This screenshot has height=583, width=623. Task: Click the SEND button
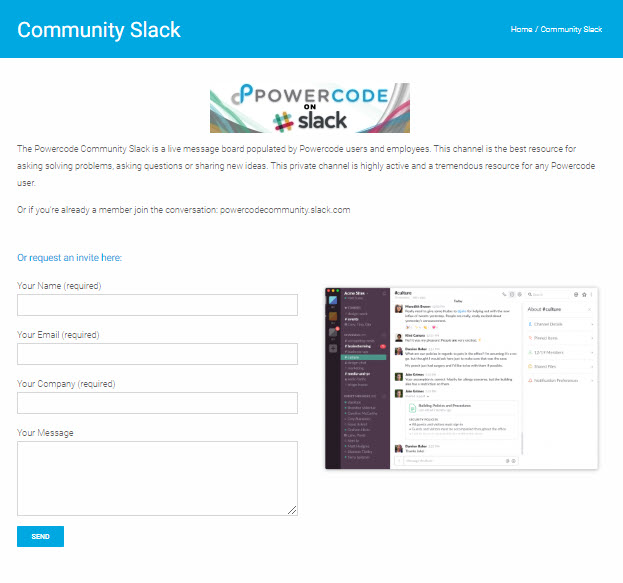coord(41,536)
